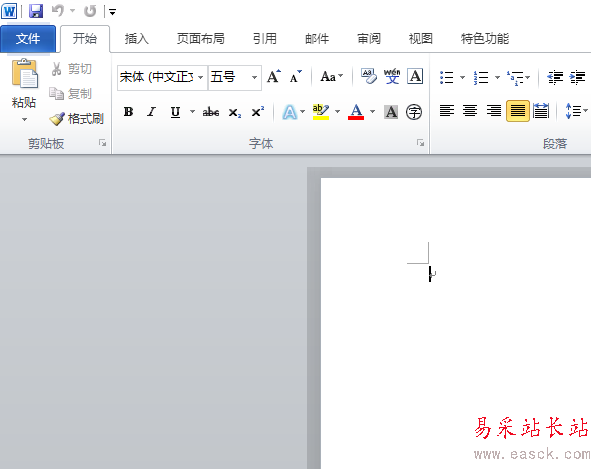Screen dimensions: 591x469
Task: Expand the Paste options arrow under 粘贴
Action: pyautogui.click(x=24, y=120)
